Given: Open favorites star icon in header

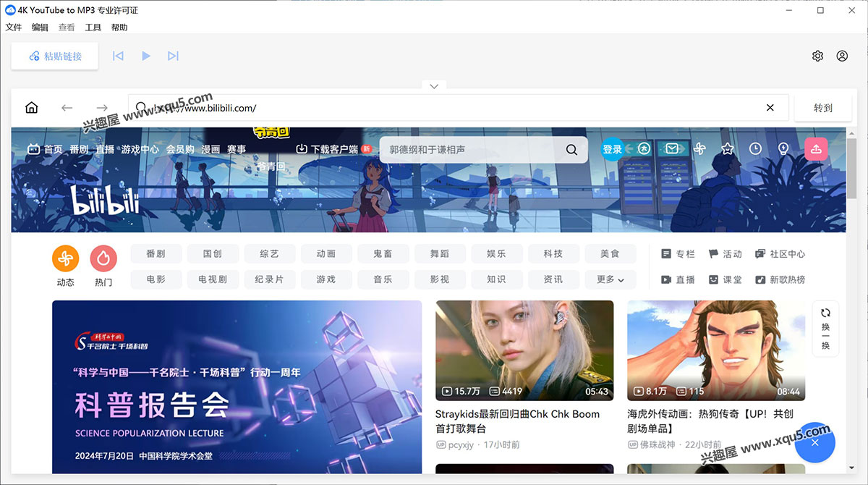Looking at the screenshot, I should 728,149.
